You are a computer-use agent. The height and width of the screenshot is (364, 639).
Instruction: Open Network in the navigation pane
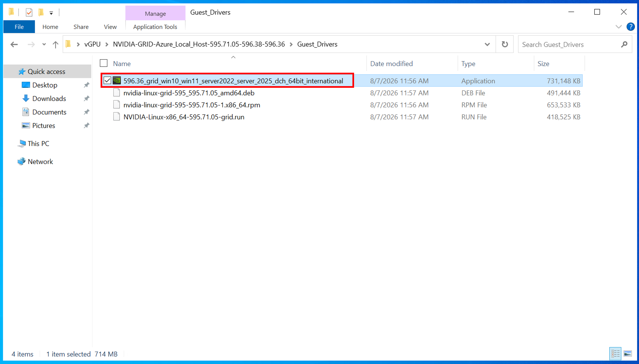coord(40,161)
